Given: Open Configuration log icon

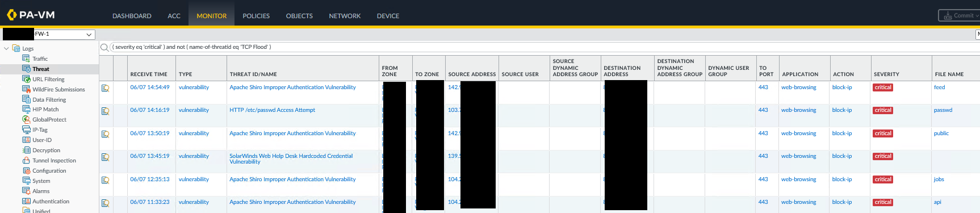Looking at the screenshot, I should tap(26, 170).
